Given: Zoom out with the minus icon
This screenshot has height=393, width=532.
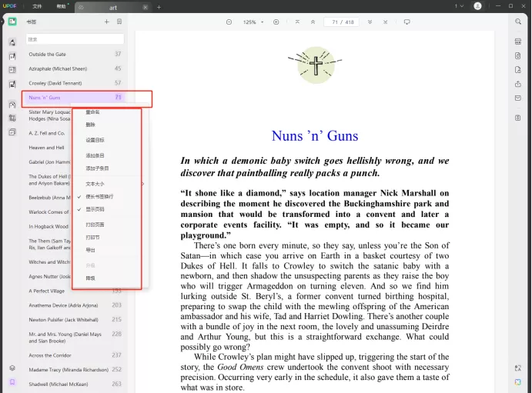Looking at the screenshot, I should [x=229, y=22].
